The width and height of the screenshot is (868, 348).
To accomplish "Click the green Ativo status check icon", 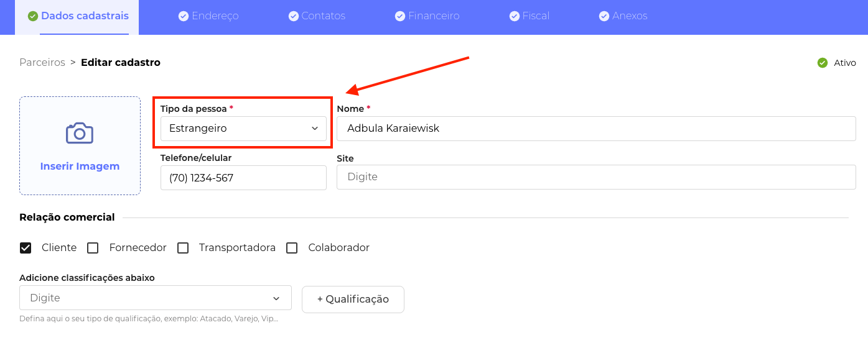I will [822, 63].
